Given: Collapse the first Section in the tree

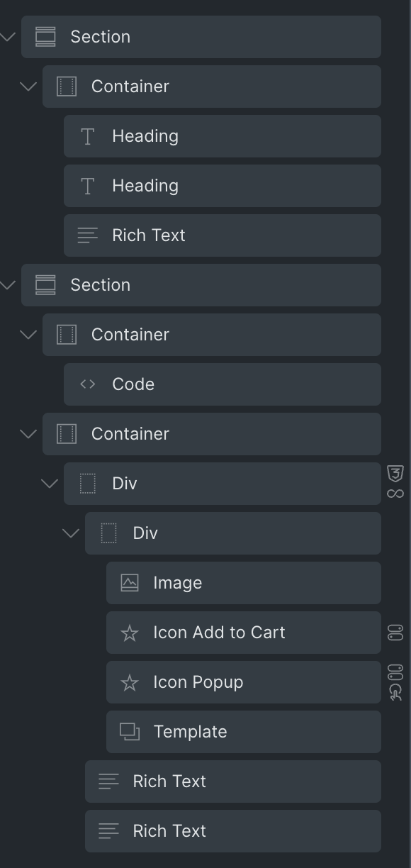Looking at the screenshot, I should pos(8,37).
